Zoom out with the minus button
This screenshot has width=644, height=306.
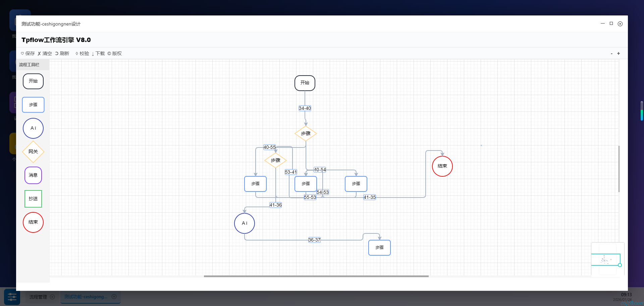click(611, 54)
